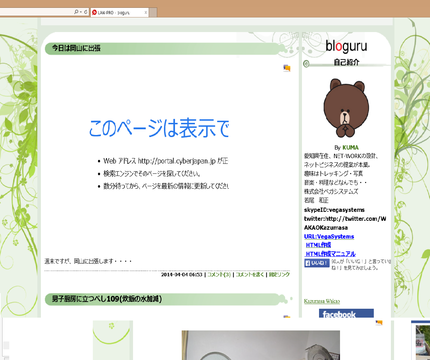
Task: Open the HTML作成マニュアル link
Action: tap(331, 254)
